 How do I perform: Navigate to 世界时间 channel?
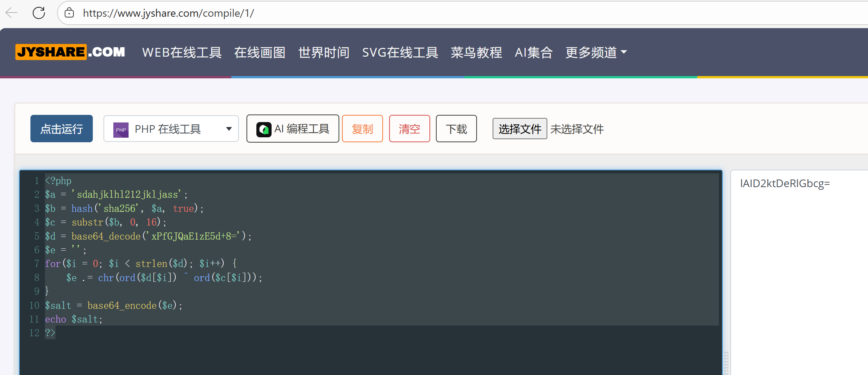coord(324,52)
